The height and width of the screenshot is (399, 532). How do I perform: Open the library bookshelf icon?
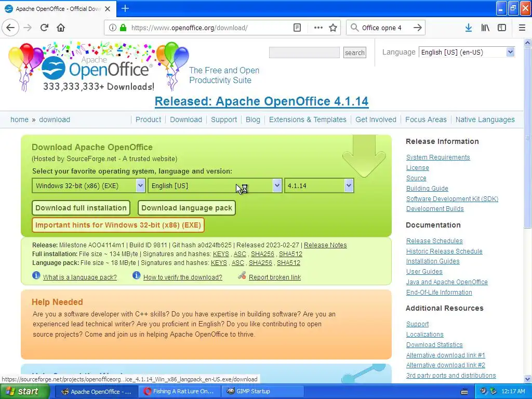tap(485, 28)
